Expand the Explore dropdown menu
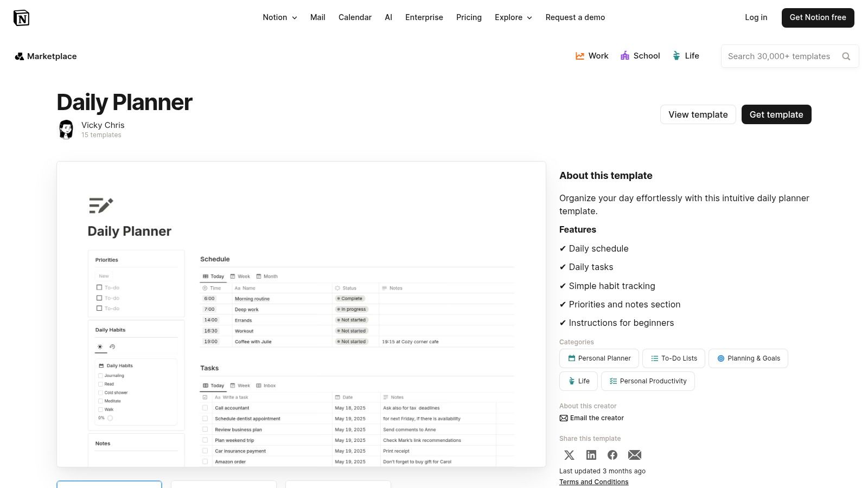 pos(513,17)
